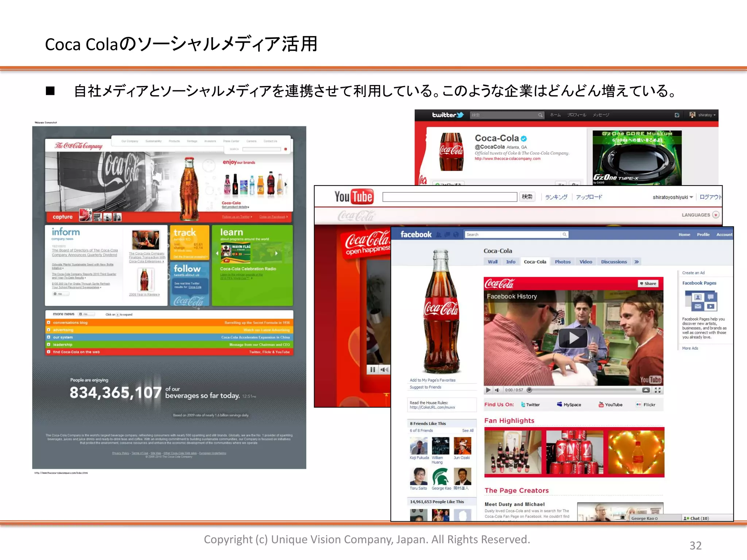Expand more Facebook page tabs with double arrow
This screenshot has width=747, height=560.
coord(636,262)
